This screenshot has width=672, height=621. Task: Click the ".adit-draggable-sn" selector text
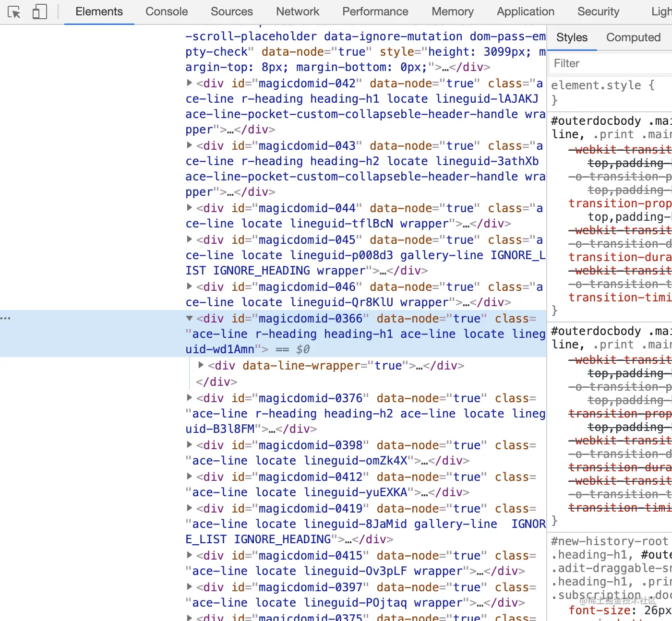[612, 568]
